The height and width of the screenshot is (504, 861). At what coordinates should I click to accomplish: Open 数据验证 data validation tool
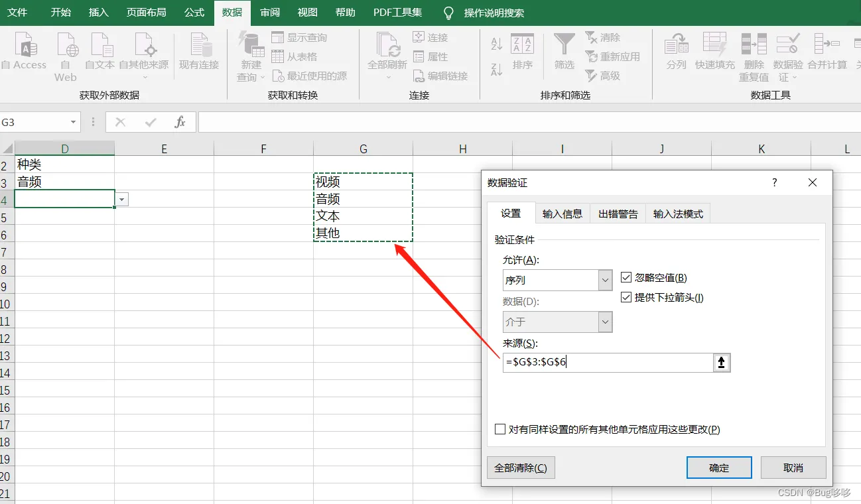[788, 56]
